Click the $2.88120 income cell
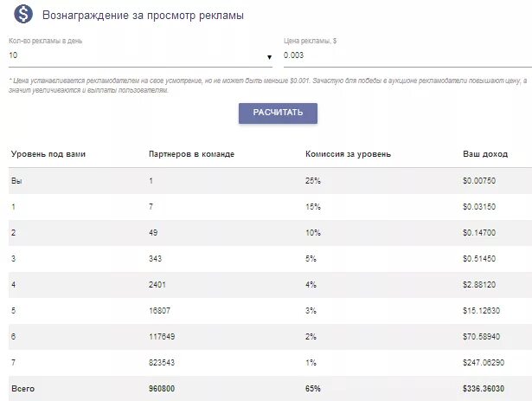532x401 pixels. point(479,284)
